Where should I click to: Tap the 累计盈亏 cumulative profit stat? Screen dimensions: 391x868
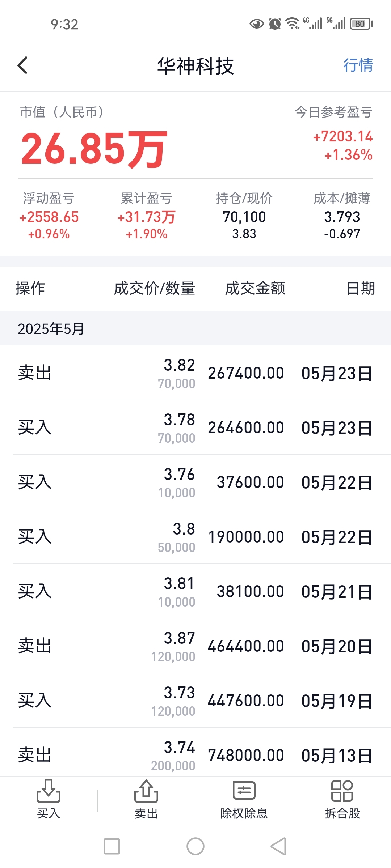click(146, 216)
